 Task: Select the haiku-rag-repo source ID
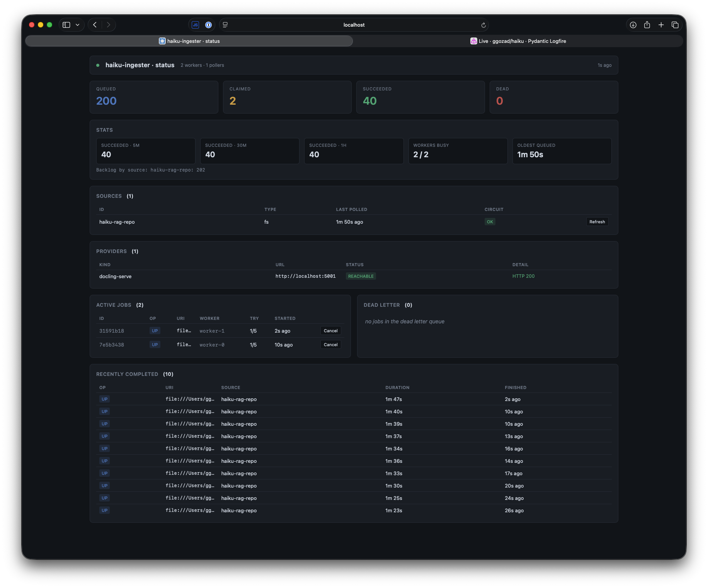[117, 222]
